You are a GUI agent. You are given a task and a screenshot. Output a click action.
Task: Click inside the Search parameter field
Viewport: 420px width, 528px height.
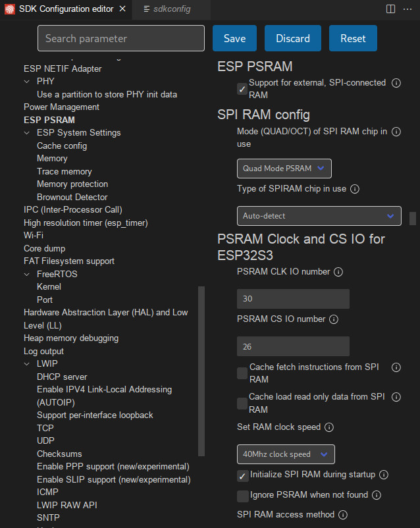(x=120, y=38)
